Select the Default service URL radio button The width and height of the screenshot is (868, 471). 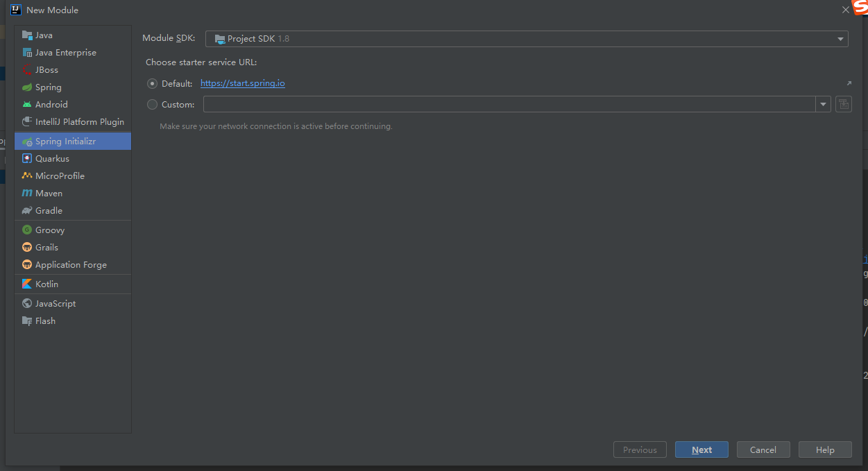point(153,83)
